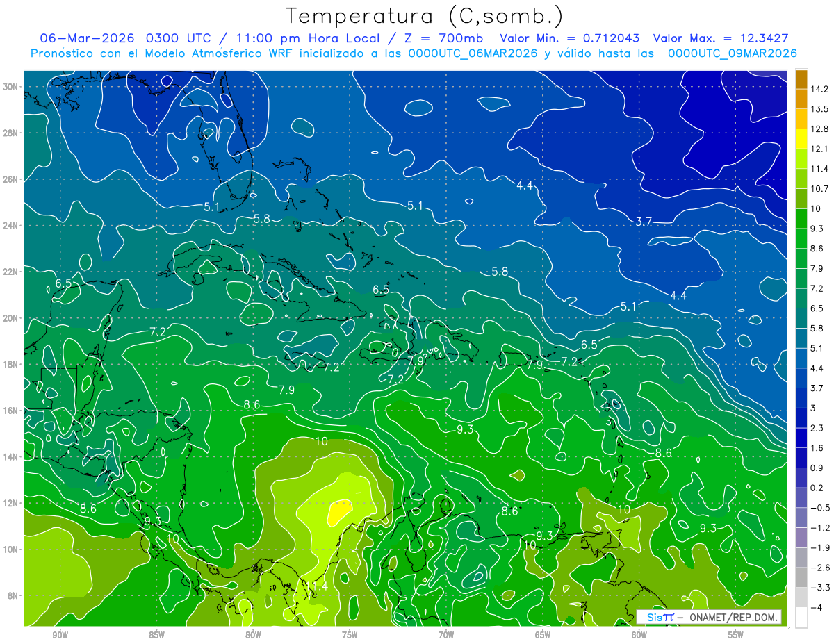Click the -3.3 tick label on the color scale

pos(820,588)
